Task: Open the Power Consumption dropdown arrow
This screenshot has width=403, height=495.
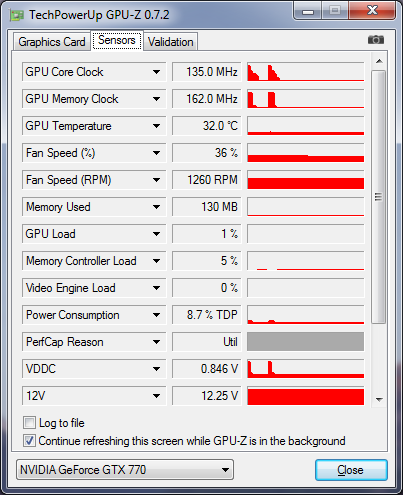Action: pos(156,315)
